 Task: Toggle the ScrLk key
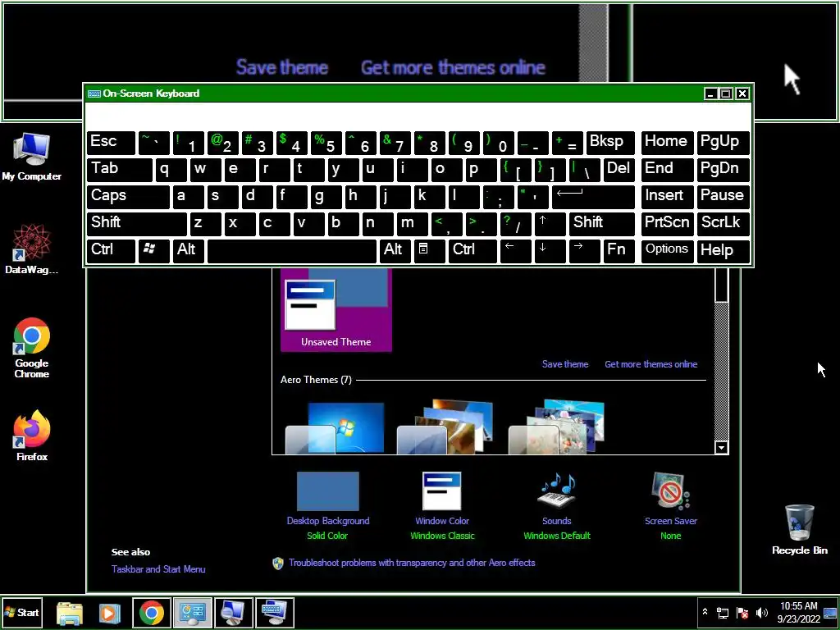pyautogui.click(x=724, y=223)
